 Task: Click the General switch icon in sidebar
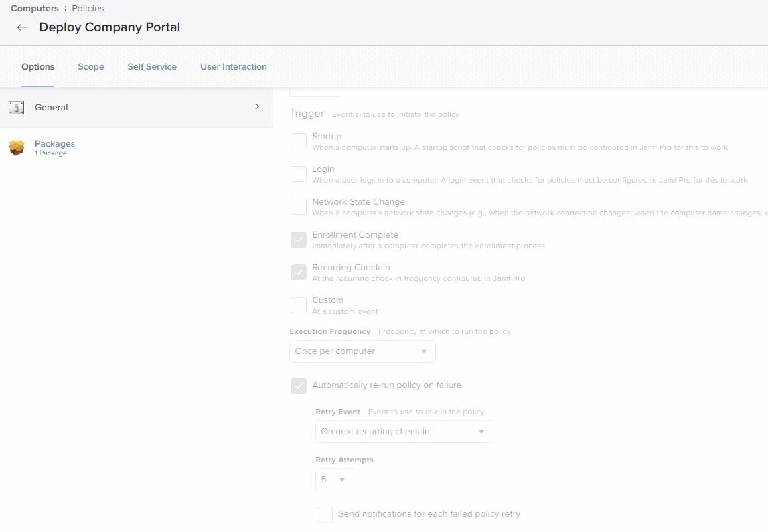17,108
